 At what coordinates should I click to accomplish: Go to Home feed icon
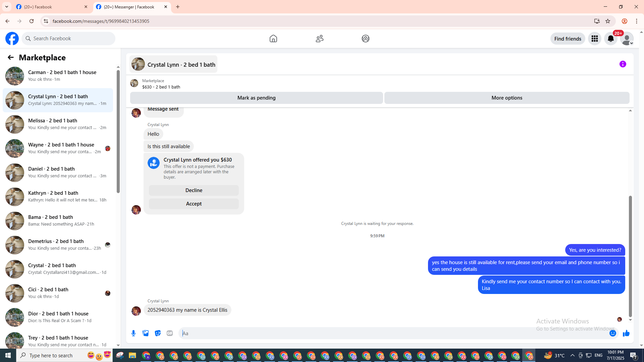pyautogui.click(x=273, y=39)
